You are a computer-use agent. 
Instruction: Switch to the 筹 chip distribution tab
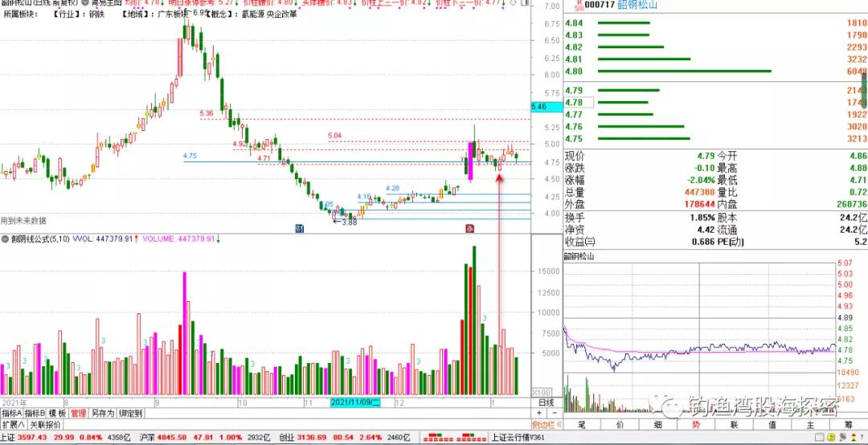pos(848,425)
